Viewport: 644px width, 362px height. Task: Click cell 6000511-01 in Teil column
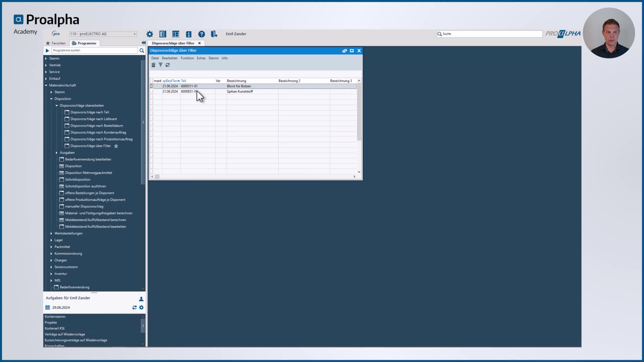tap(198, 86)
